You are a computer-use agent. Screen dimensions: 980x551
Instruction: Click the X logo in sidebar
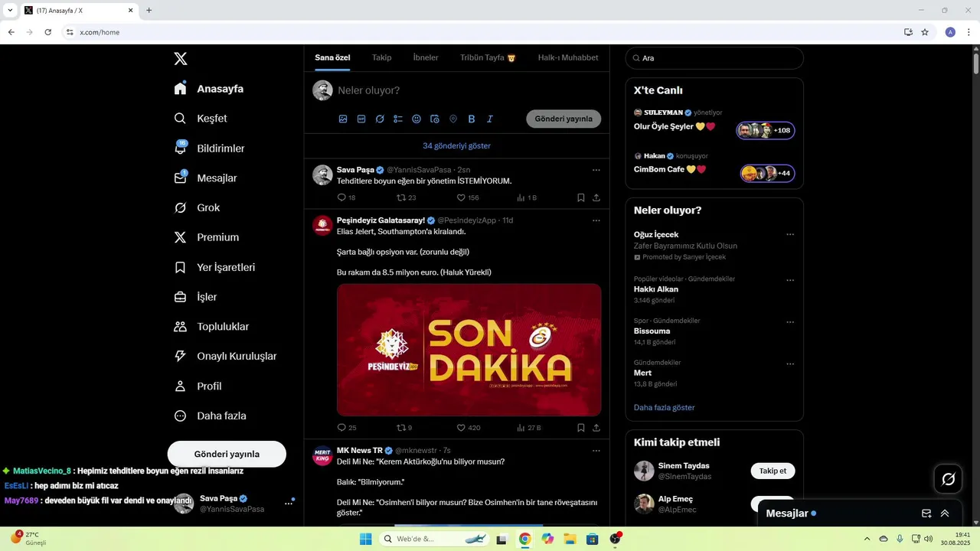coord(180,59)
